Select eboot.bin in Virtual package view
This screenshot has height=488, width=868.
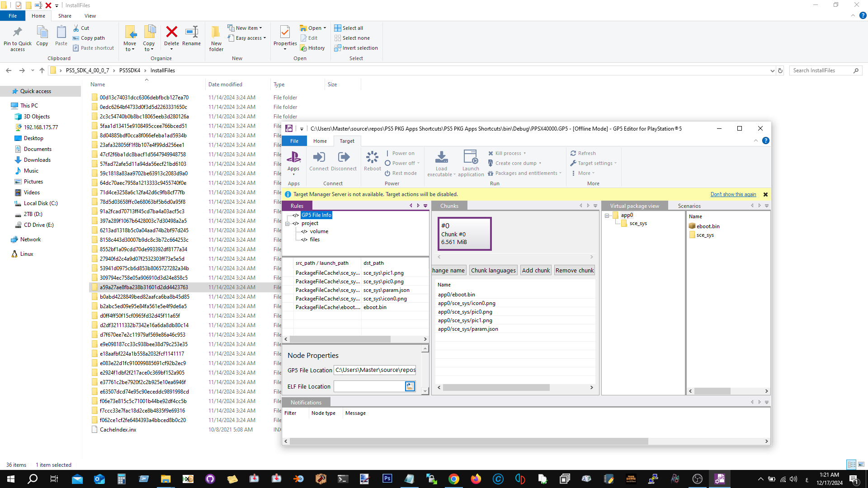point(708,226)
